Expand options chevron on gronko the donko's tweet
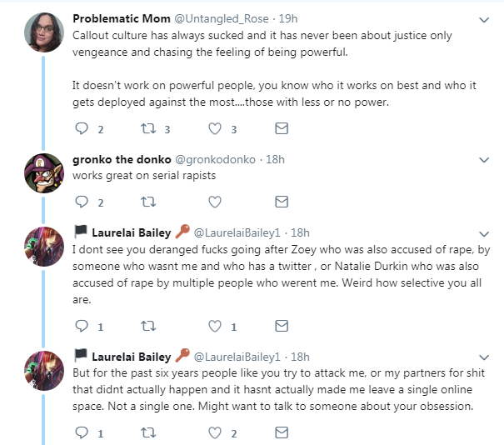This screenshot has width=504, height=445. pos(484,160)
